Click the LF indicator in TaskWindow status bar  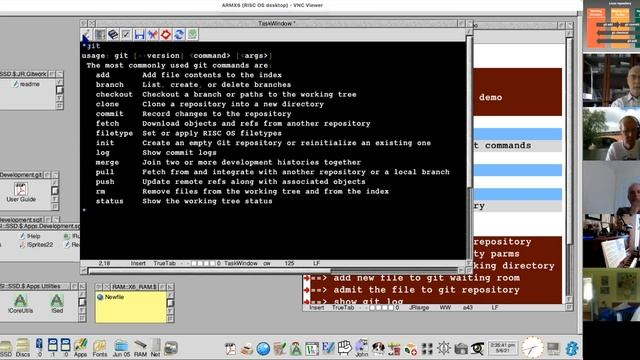tap(316, 264)
